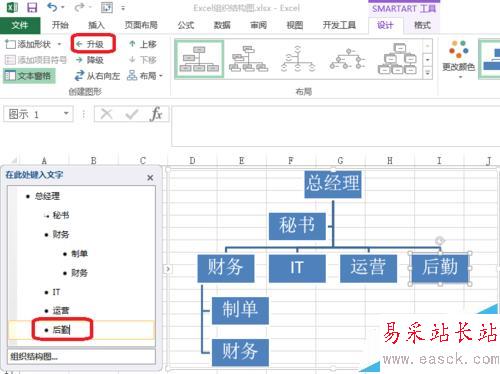Click the Select All corner triangle
The image size is (500, 374).
(13, 161)
